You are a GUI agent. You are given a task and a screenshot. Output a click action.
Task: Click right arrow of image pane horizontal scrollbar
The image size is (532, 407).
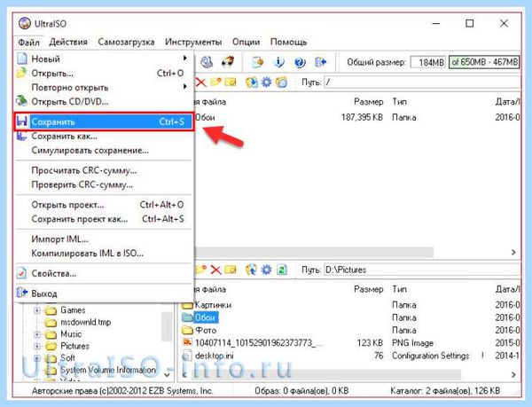tap(513, 253)
